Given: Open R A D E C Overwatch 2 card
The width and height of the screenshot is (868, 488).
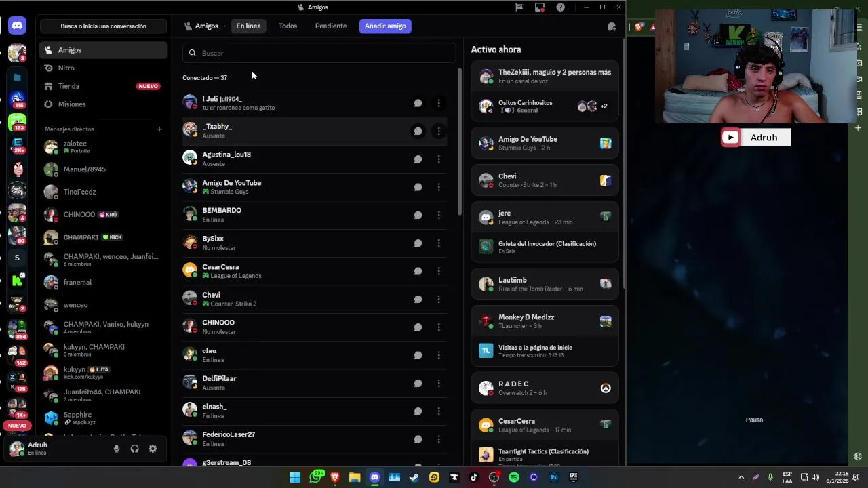Looking at the screenshot, I should click(x=545, y=388).
